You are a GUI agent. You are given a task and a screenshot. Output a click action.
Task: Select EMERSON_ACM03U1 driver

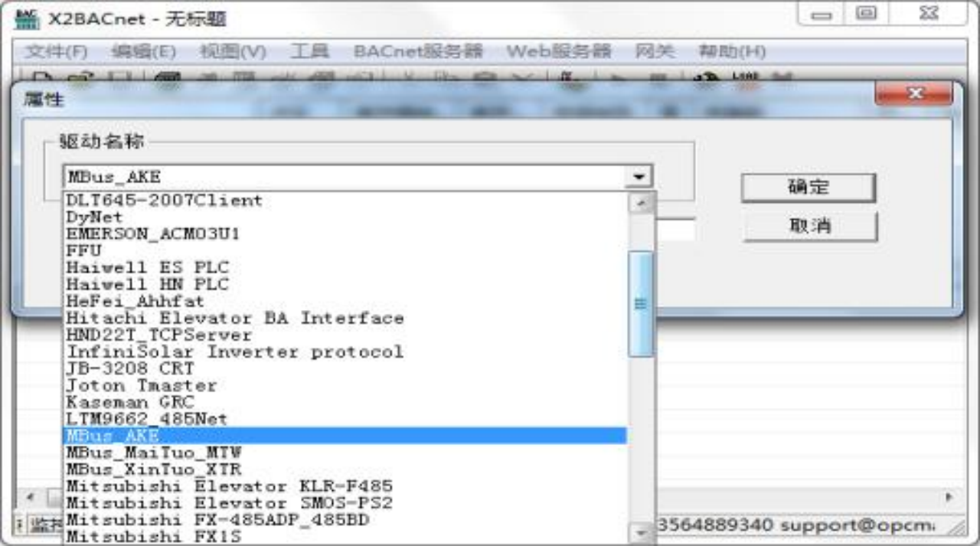coord(345,234)
